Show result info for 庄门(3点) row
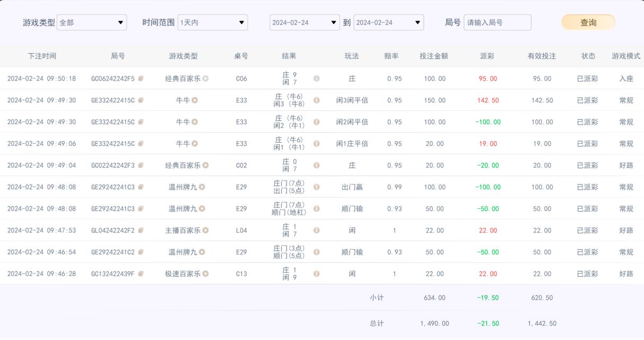 (317, 252)
